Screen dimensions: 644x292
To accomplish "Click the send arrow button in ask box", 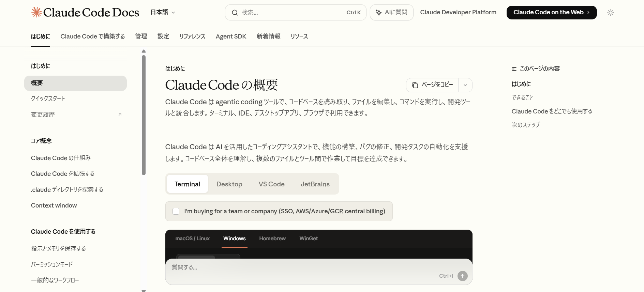I will tap(462, 276).
